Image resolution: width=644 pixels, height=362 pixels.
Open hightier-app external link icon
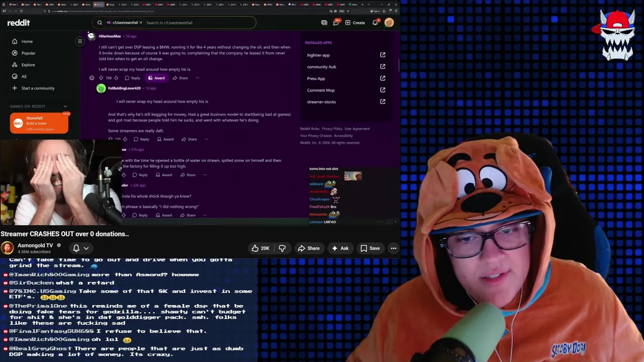point(383,55)
